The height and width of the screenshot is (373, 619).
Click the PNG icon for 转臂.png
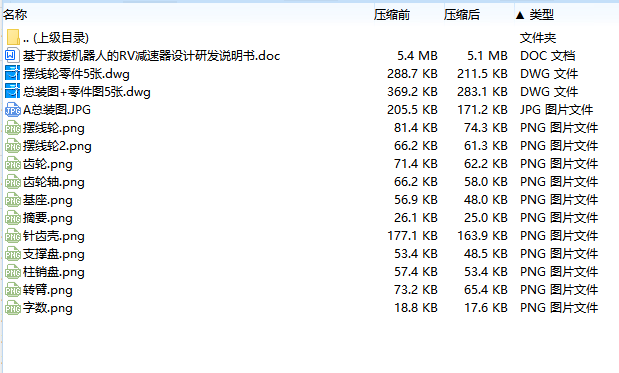(13, 290)
